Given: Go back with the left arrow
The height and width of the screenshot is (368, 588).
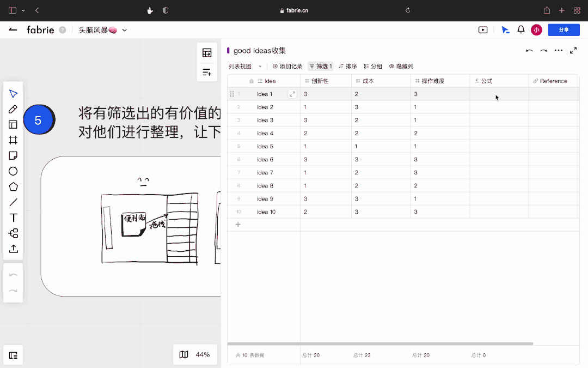Looking at the screenshot, I should pos(13,29).
